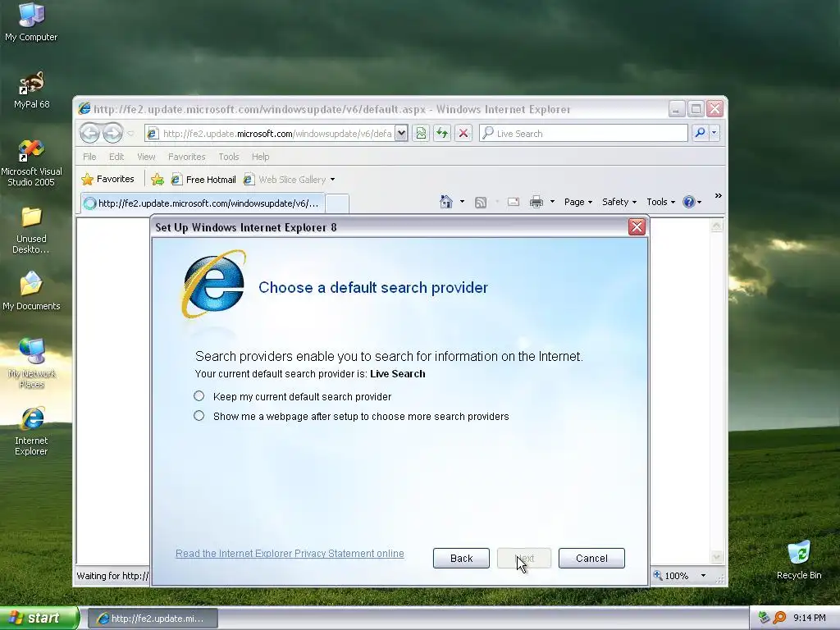This screenshot has height=630, width=840.
Task: Select Show me a webpage after setup option
Action: pos(199,416)
